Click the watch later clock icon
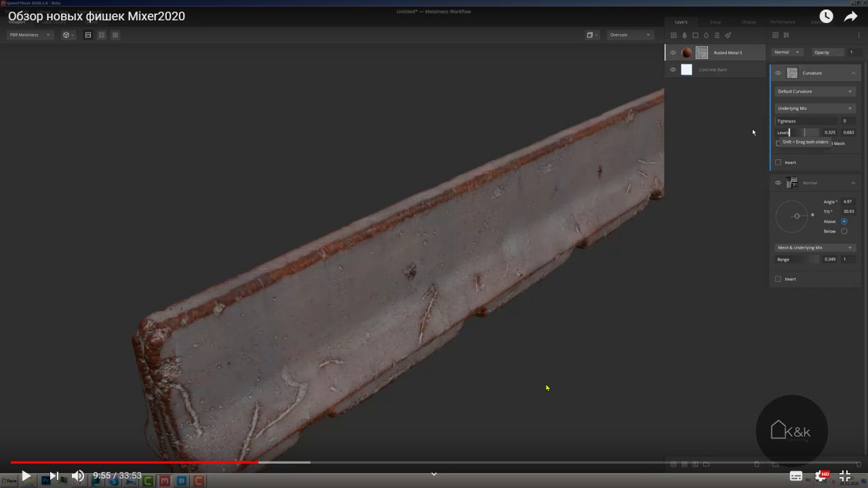Screen dimensions: 868x488 [x=825, y=17]
